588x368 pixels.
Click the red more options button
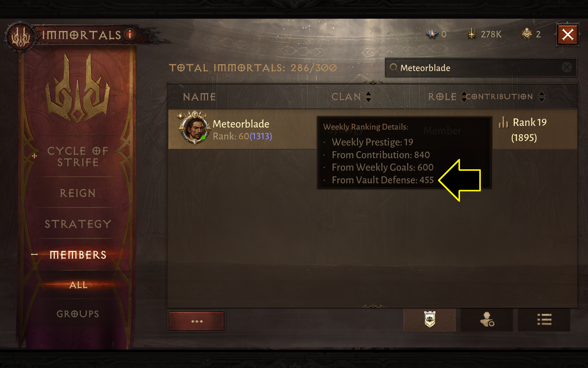(x=197, y=321)
